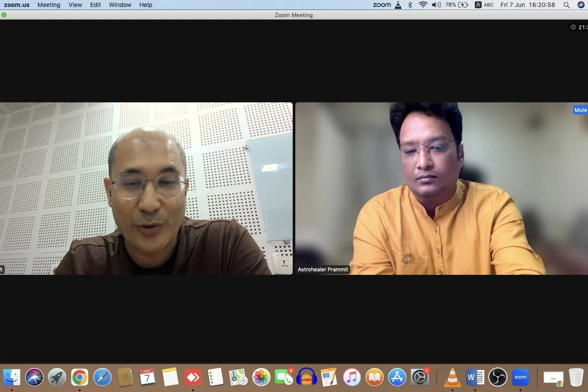Open Pages from the Dock

coord(329,377)
